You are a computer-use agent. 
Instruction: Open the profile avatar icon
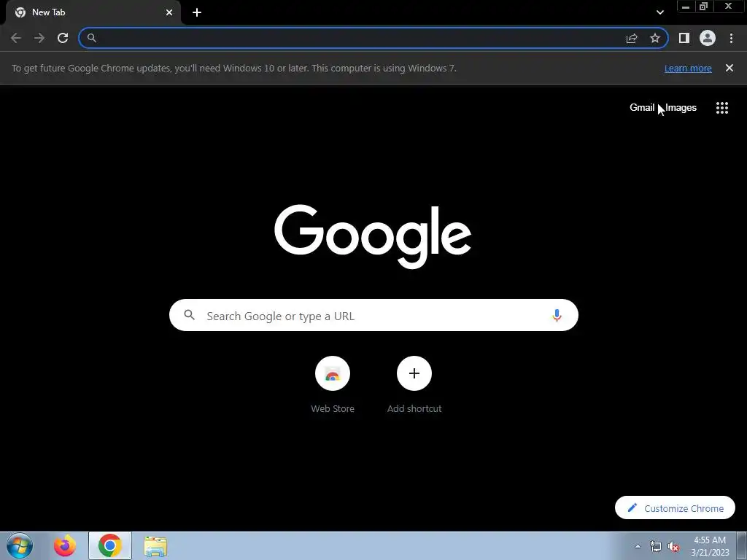[x=708, y=38]
